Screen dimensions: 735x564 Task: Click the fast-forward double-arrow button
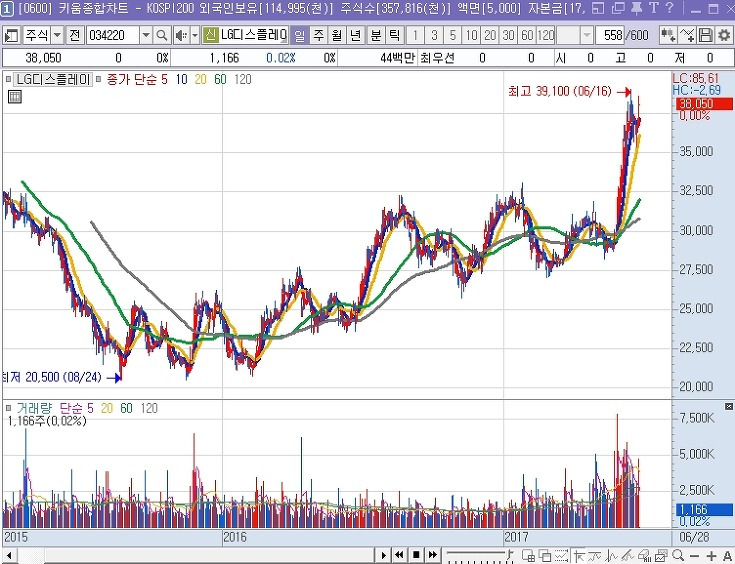pos(433,555)
